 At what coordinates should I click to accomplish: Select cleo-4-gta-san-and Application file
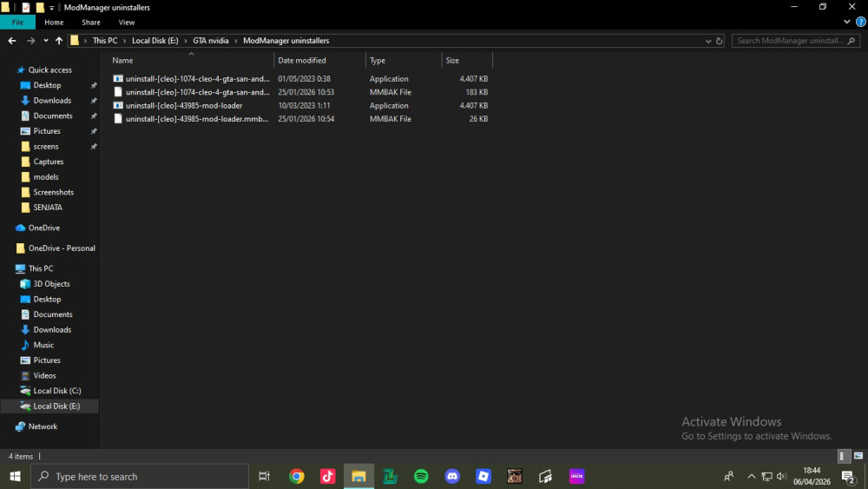pyautogui.click(x=300, y=79)
